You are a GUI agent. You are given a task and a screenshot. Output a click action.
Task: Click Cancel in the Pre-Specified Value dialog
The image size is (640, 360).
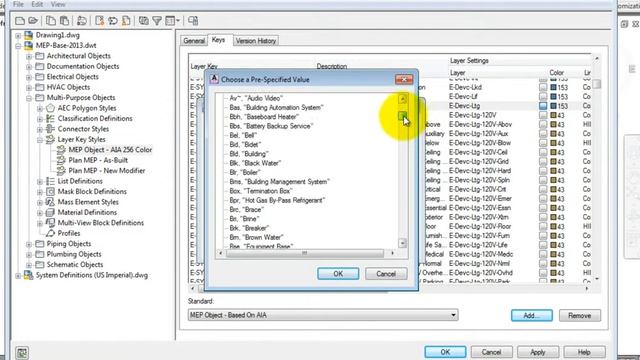386,274
